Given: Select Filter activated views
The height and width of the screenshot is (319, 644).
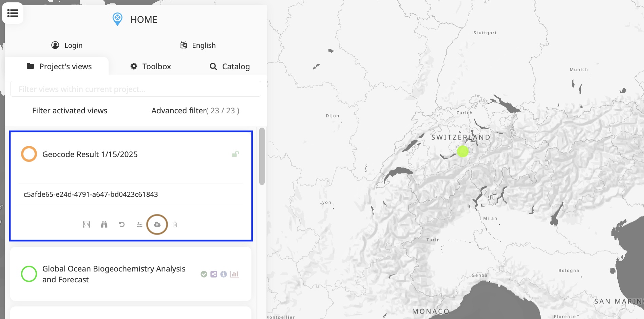Looking at the screenshot, I should click(70, 110).
